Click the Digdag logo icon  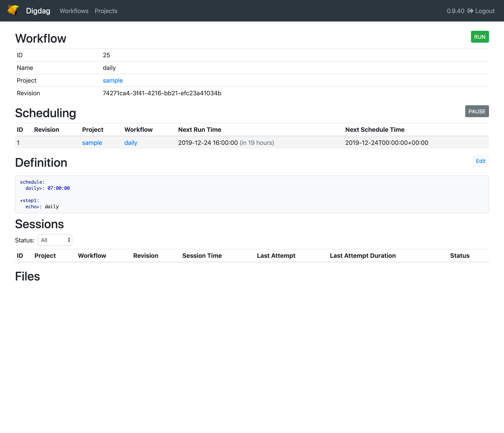pyautogui.click(x=13, y=10)
